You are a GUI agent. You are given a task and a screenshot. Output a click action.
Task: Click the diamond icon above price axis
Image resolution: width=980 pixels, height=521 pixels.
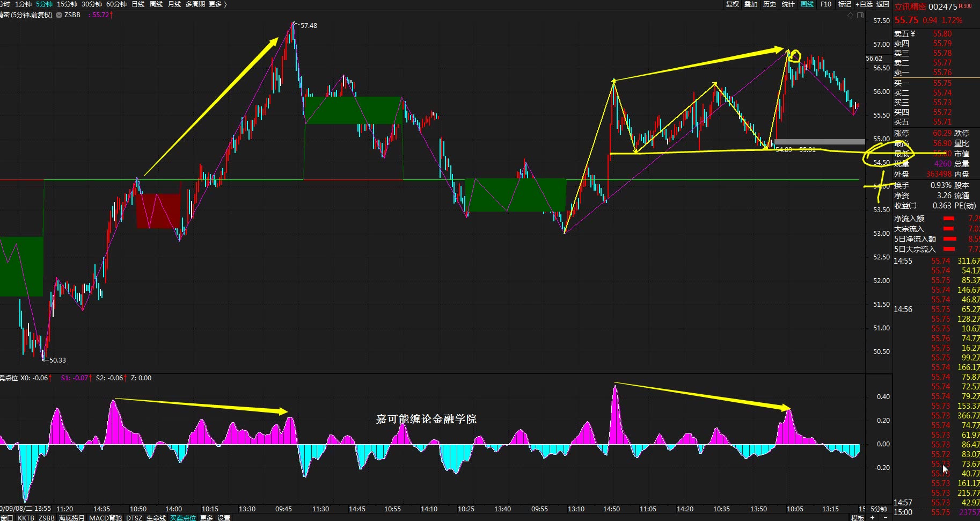(850, 16)
